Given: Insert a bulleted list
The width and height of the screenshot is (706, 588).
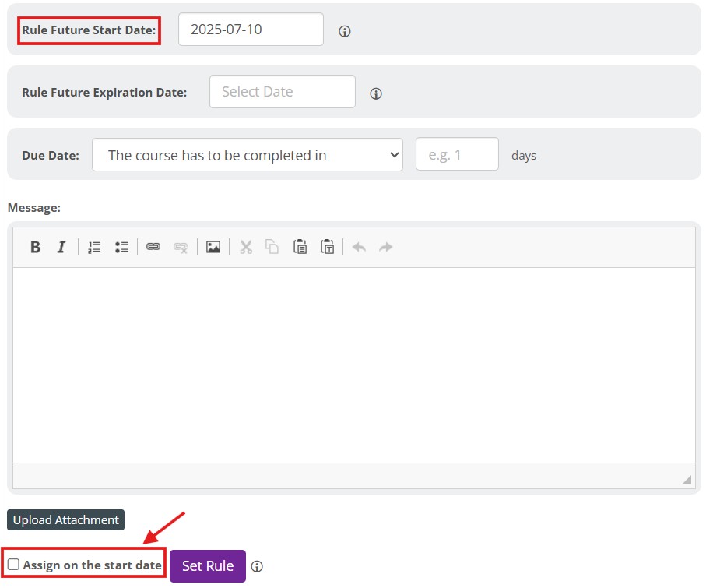Looking at the screenshot, I should point(121,247).
